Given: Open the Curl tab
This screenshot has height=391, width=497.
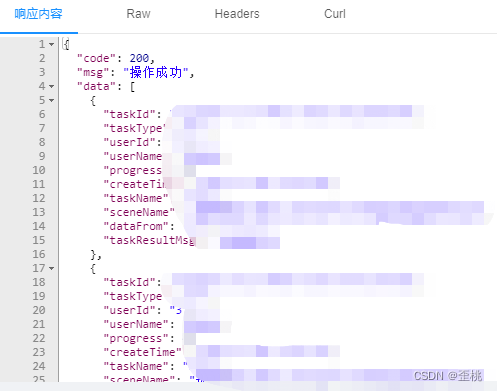Looking at the screenshot, I should click(335, 14).
